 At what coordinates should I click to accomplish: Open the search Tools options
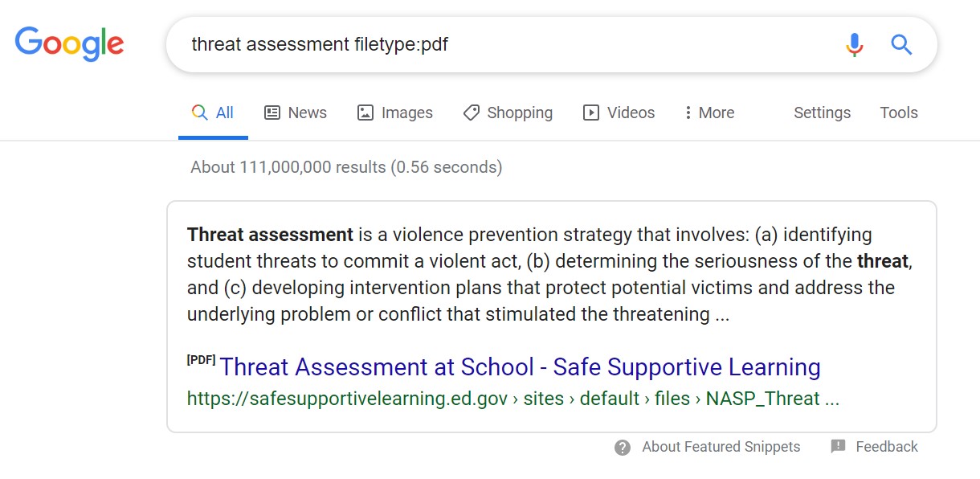pyautogui.click(x=899, y=113)
